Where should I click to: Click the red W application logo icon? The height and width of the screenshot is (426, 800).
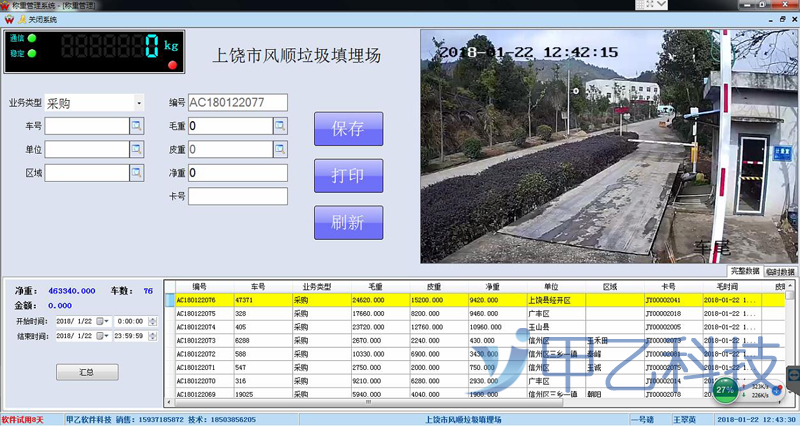pos(9,19)
